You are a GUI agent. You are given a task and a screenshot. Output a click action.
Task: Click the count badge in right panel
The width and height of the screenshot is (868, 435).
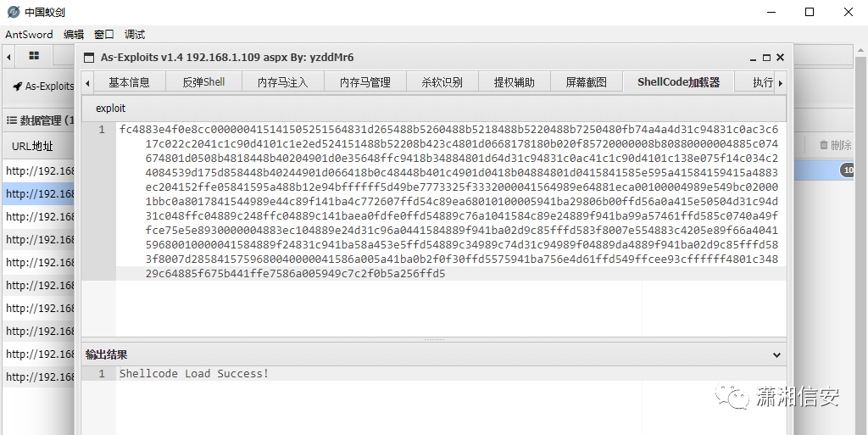click(848, 170)
